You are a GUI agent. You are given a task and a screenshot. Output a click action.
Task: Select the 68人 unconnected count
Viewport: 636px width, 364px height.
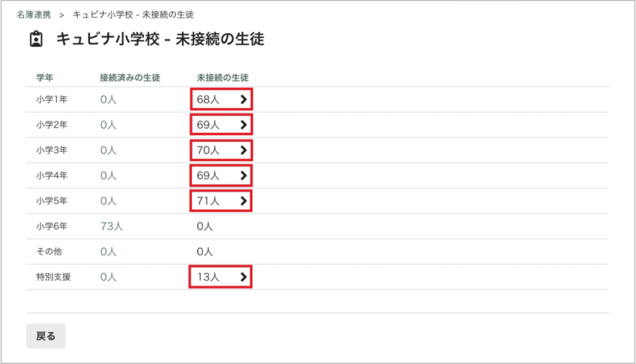pyautogui.click(x=208, y=99)
